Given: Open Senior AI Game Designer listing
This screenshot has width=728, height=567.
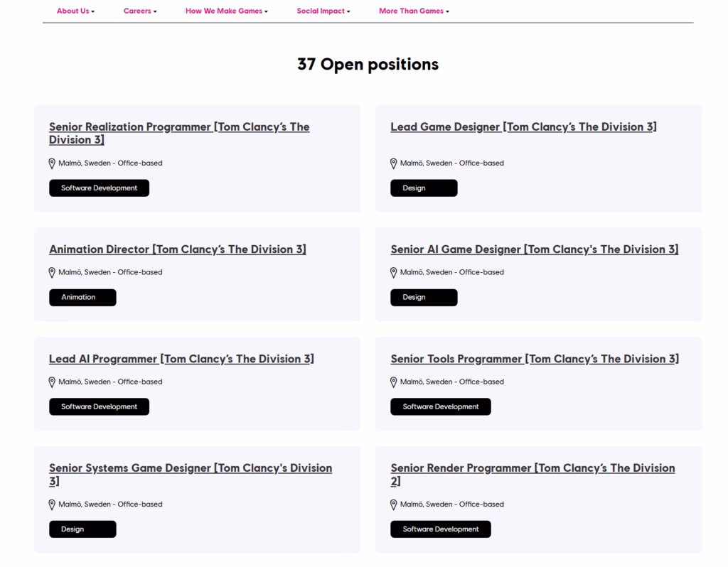Looking at the screenshot, I should click(535, 249).
